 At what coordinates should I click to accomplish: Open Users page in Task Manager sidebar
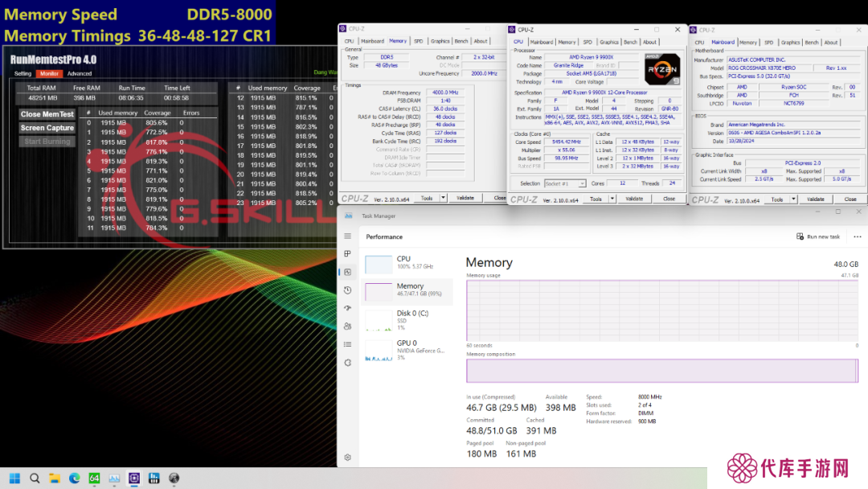(348, 327)
